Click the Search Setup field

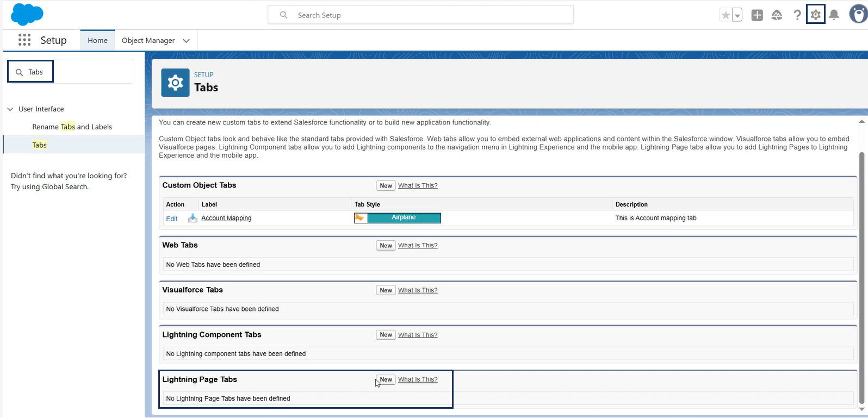[x=420, y=15]
